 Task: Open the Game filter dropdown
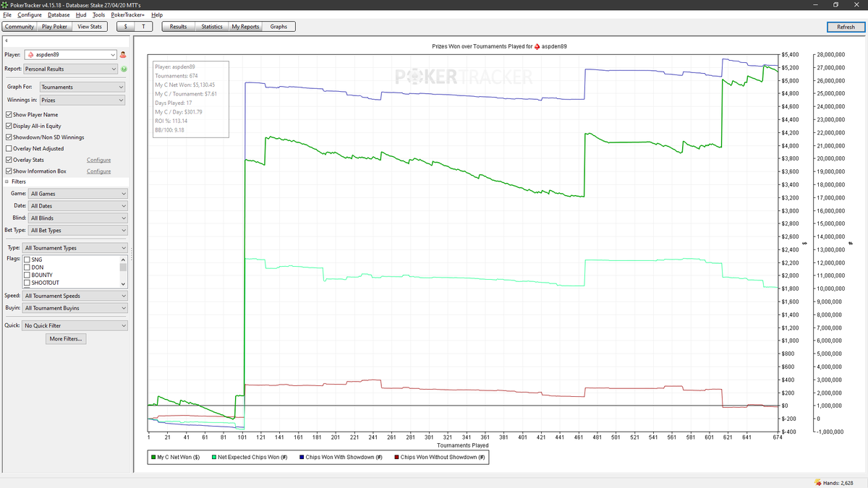(78, 194)
